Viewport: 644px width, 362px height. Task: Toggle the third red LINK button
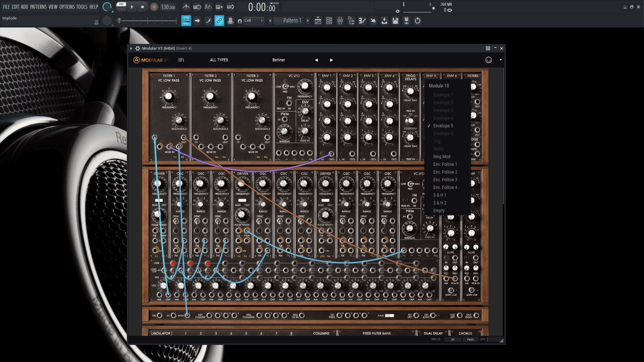pyautogui.click(x=208, y=263)
